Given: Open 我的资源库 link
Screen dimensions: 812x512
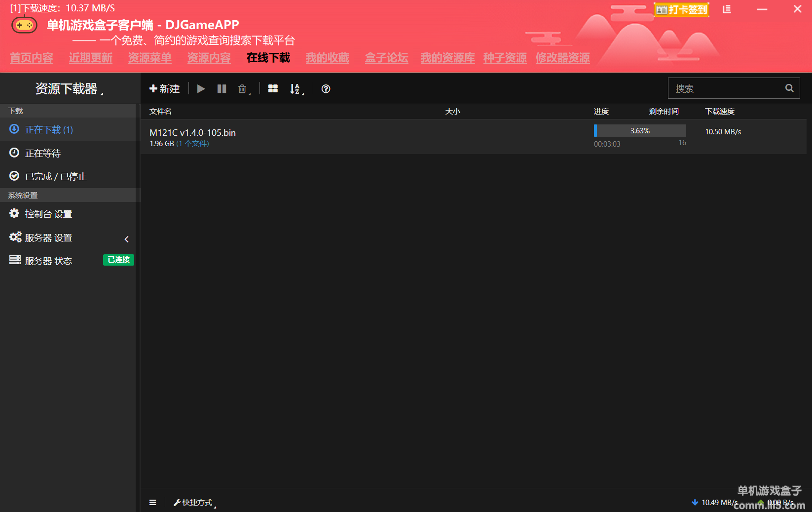Looking at the screenshot, I should tap(448, 58).
